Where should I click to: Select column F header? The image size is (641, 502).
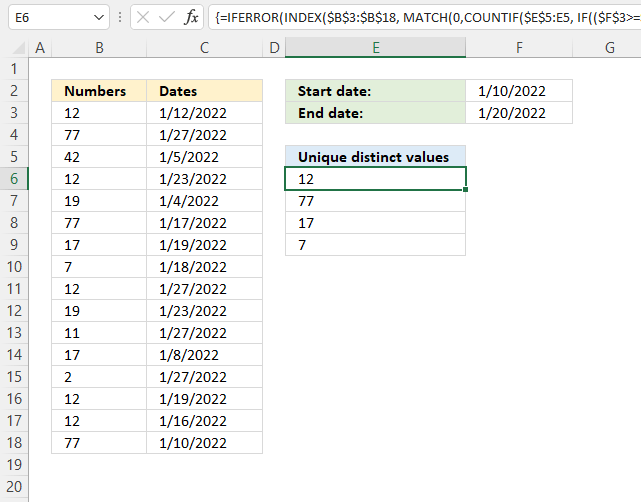tap(519, 48)
